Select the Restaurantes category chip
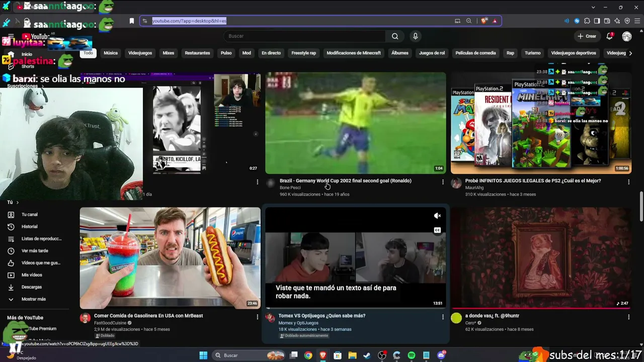This screenshot has height=362, width=644. coord(197,53)
